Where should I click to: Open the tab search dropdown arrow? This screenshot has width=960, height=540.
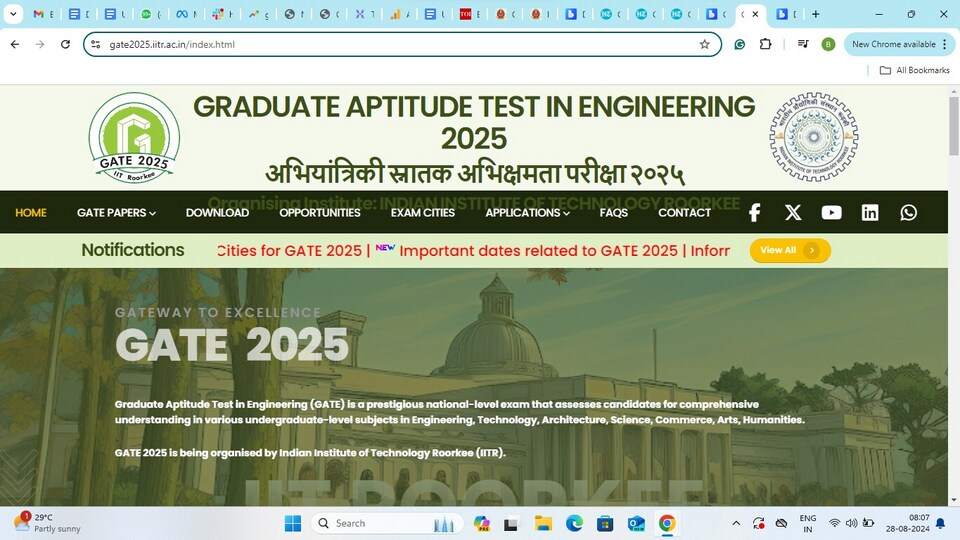click(13, 14)
